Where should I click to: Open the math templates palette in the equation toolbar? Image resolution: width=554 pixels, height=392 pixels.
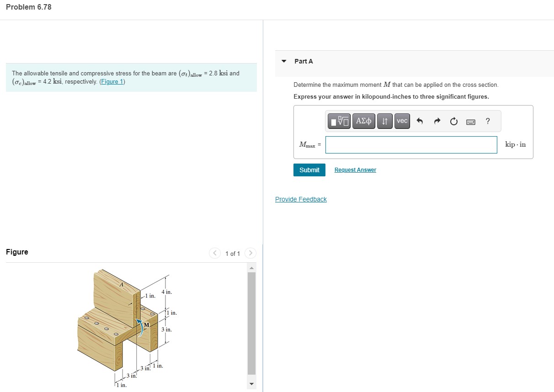coord(339,121)
